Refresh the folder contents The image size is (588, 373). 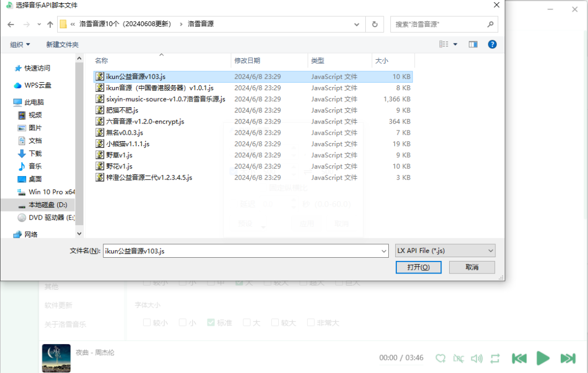(x=375, y=24)
